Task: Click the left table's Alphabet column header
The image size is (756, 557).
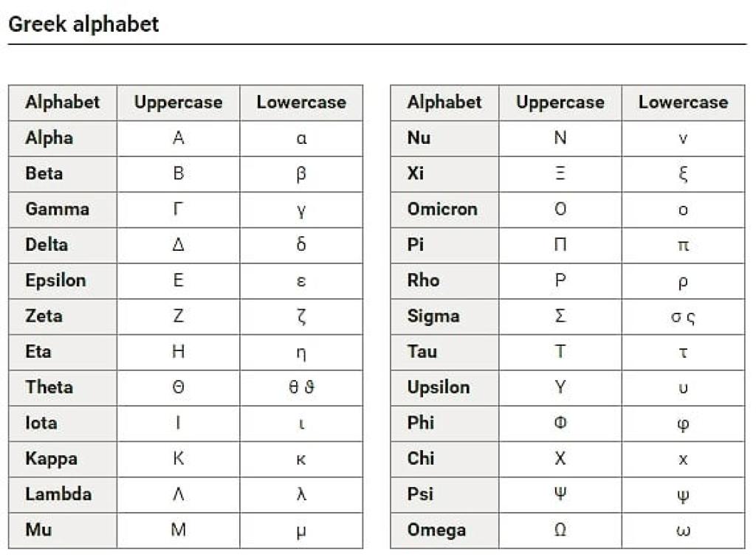Action: pyautogui.click(x=62, y=102)
